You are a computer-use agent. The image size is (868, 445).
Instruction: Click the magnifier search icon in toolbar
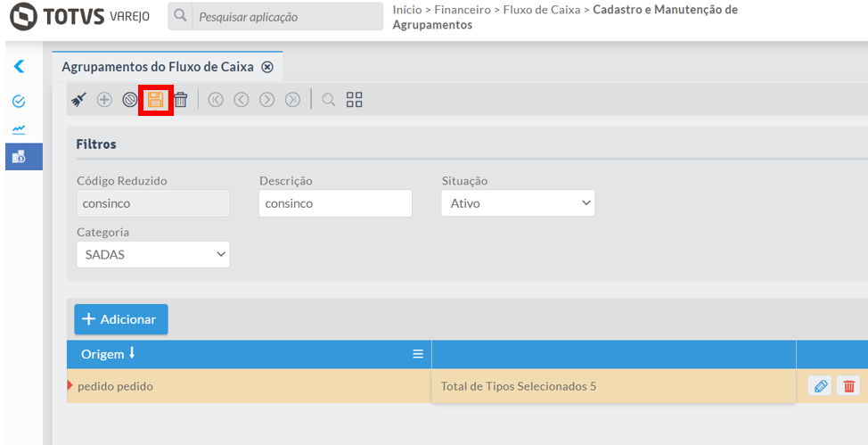point(329,100)
